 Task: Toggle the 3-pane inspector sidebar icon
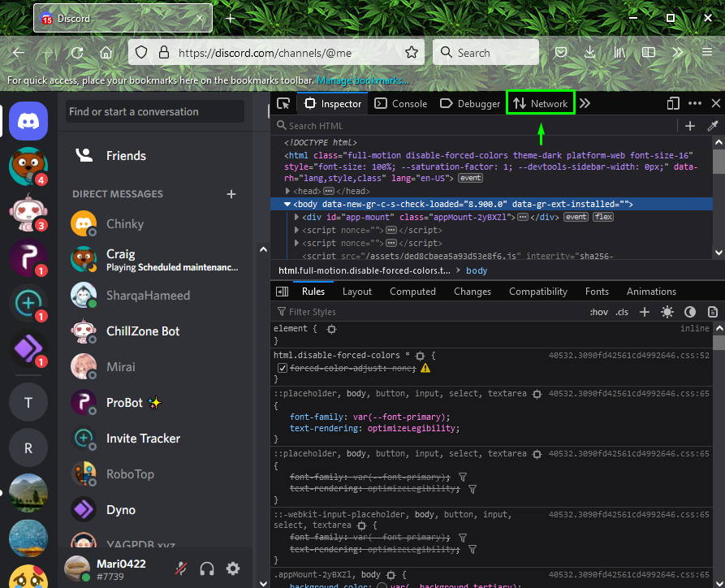tap(282, 292)
